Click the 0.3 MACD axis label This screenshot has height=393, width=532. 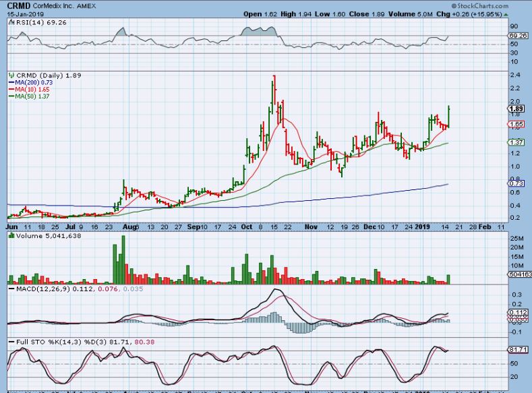(516, 295)
